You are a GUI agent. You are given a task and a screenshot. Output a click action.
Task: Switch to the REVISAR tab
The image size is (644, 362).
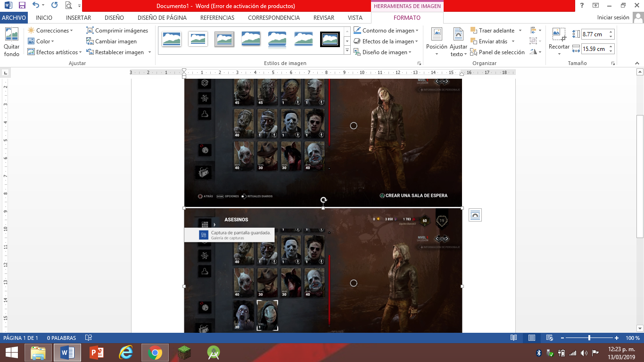pyautogui.click(x=324, y=18)
